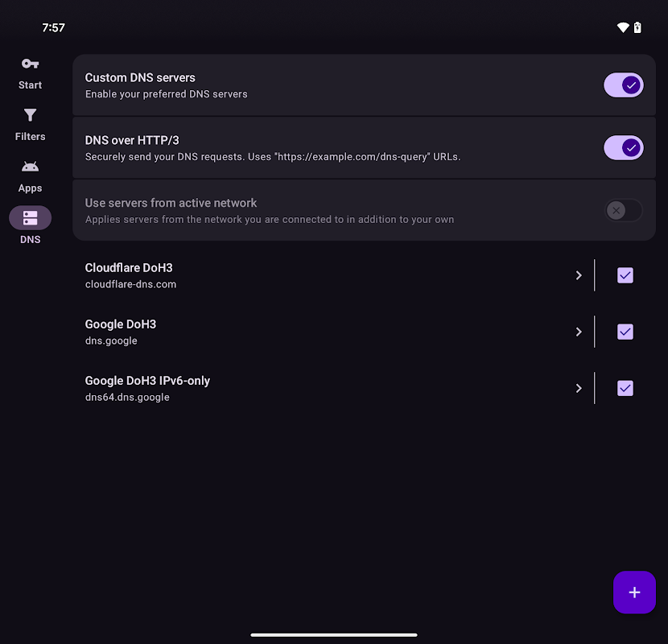
Task: Tap the plus floating action button
Action: [x=634, y=592]
